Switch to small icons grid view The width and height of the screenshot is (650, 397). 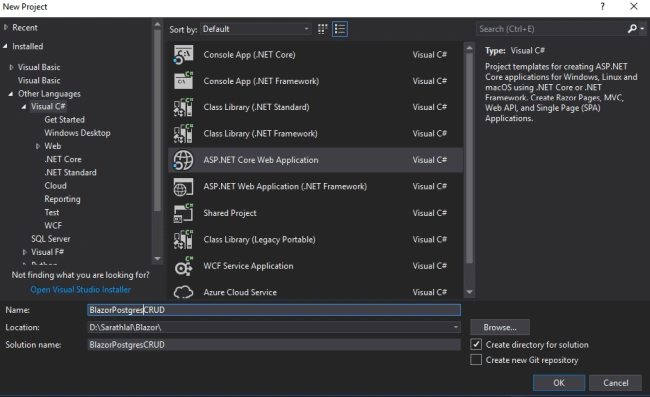[x=323, y=29]
